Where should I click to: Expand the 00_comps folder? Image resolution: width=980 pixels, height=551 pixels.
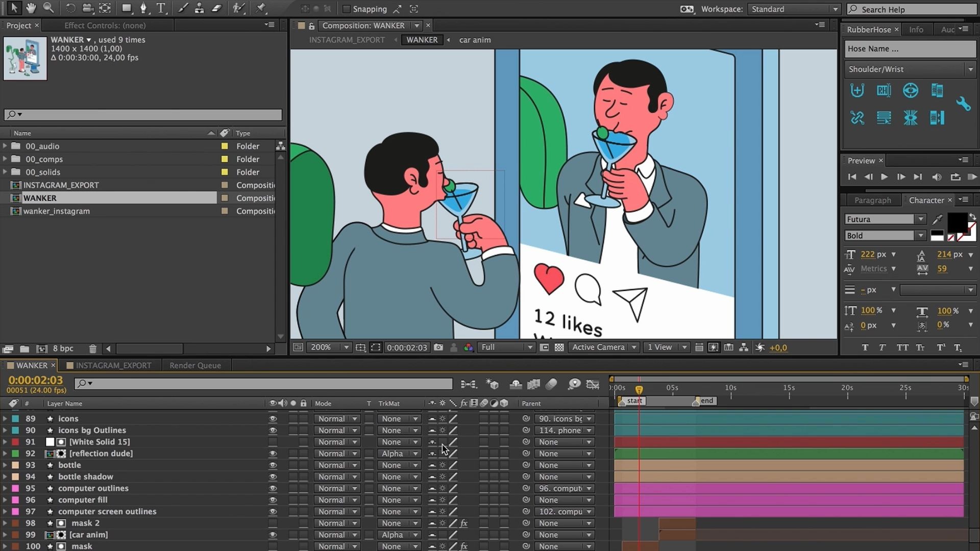5,159
